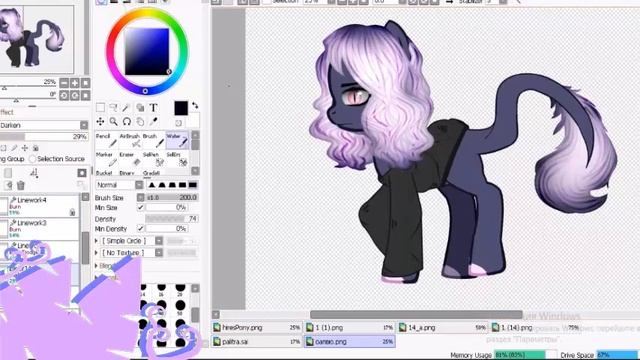Select the Linework3 layer

(x=39, y=229)
